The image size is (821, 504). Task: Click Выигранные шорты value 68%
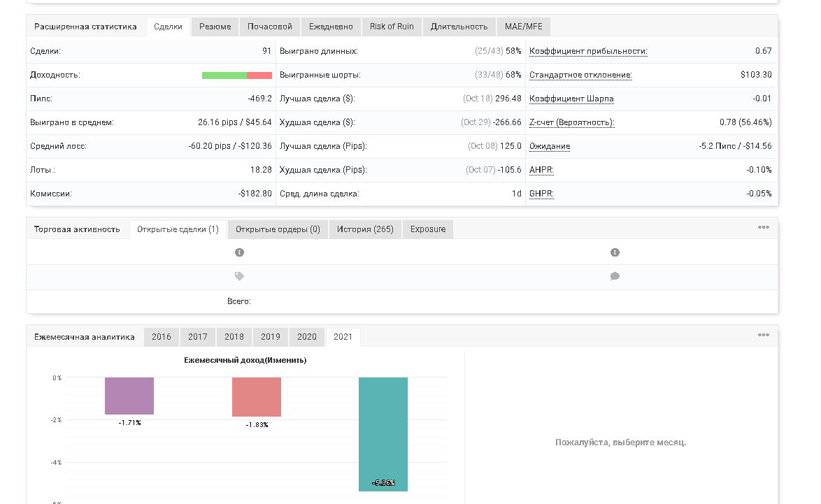513,75
